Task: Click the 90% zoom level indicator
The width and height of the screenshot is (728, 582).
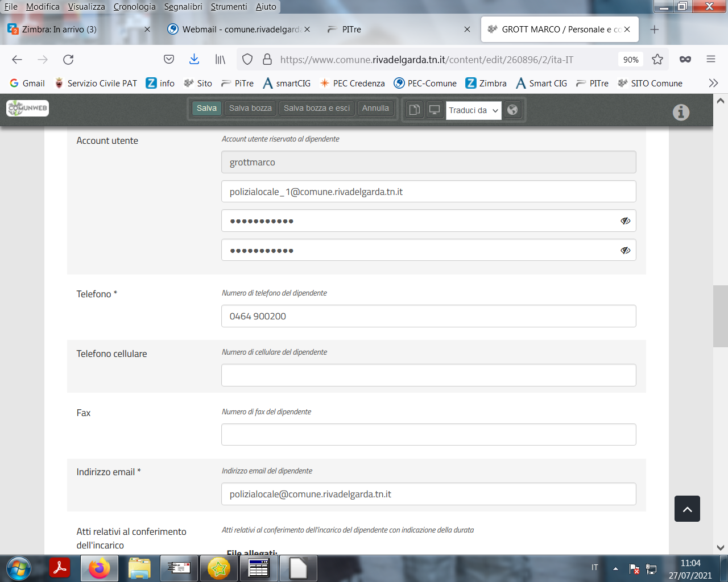Action: click(631, 60)
